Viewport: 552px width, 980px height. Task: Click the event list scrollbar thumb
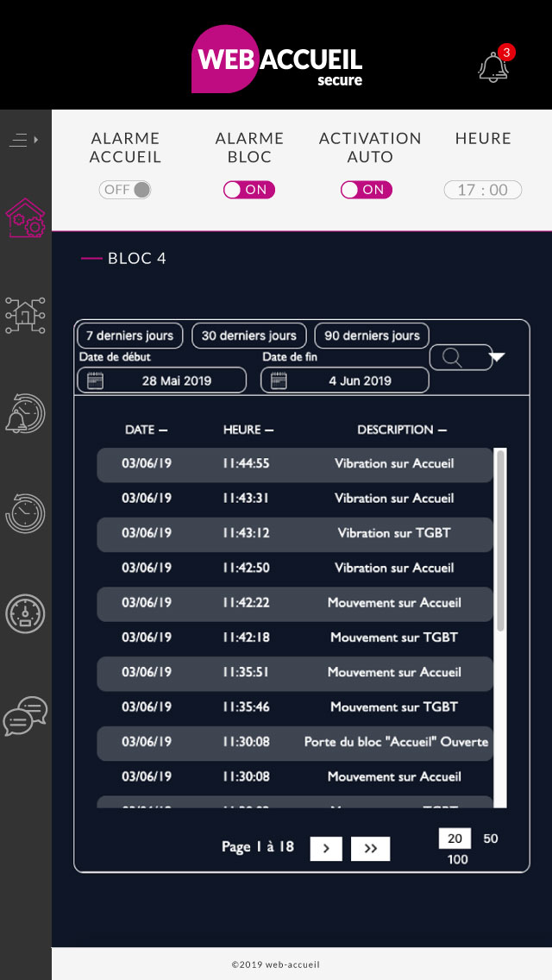pos(500,541)
